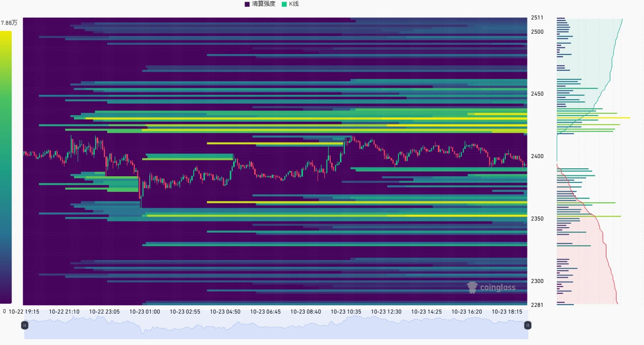Click the 10-23 16:20 time axis label
The width and height of the screenshot is (644, 345).
[x=467, y=312]
